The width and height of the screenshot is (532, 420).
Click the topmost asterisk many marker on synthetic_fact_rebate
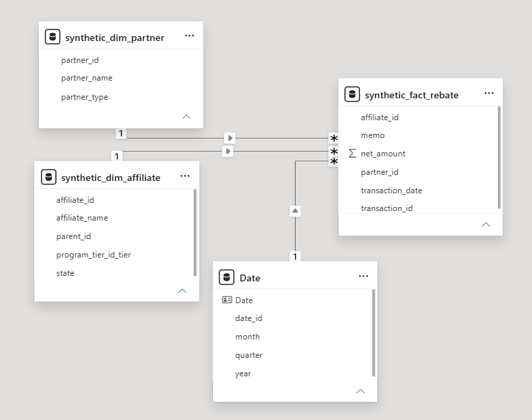(334, 138)
